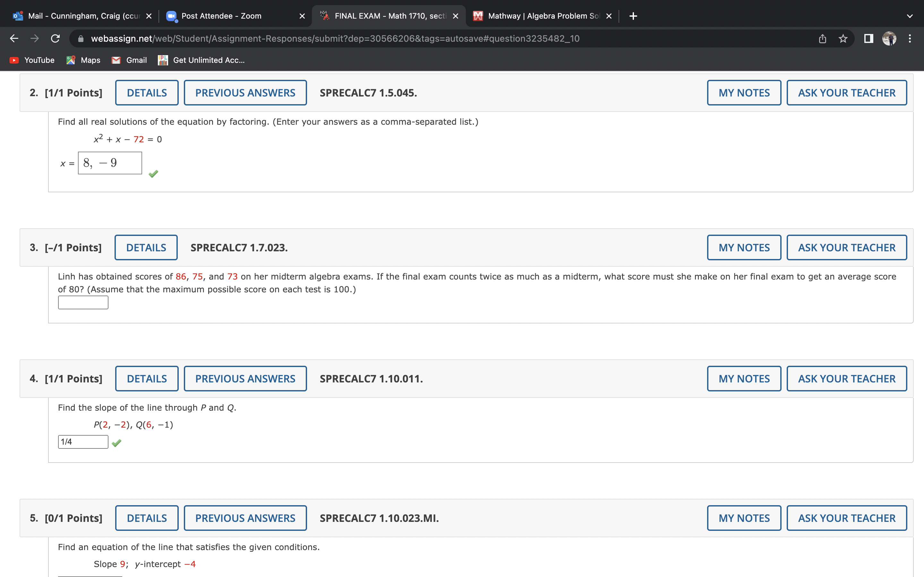The width and height of the screenshot is (924, 577).
Task: Open a new browser tab
Action: pos(633,16)
